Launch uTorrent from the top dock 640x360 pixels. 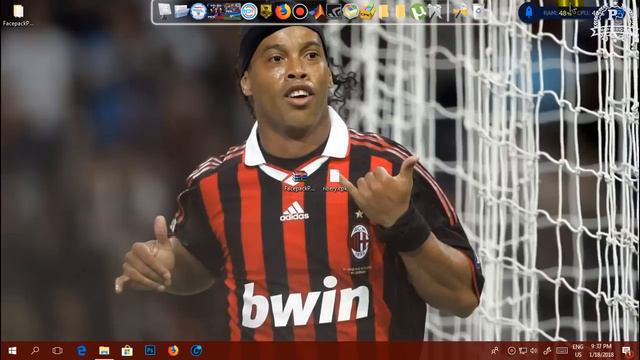click(418, 11)
